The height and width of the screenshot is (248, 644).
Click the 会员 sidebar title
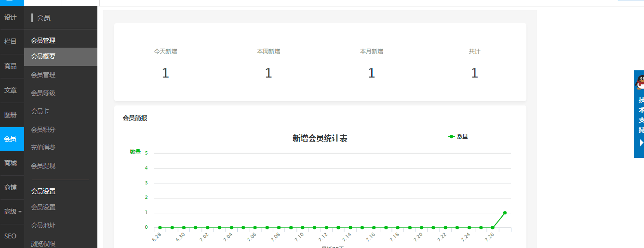click(43, 18)
